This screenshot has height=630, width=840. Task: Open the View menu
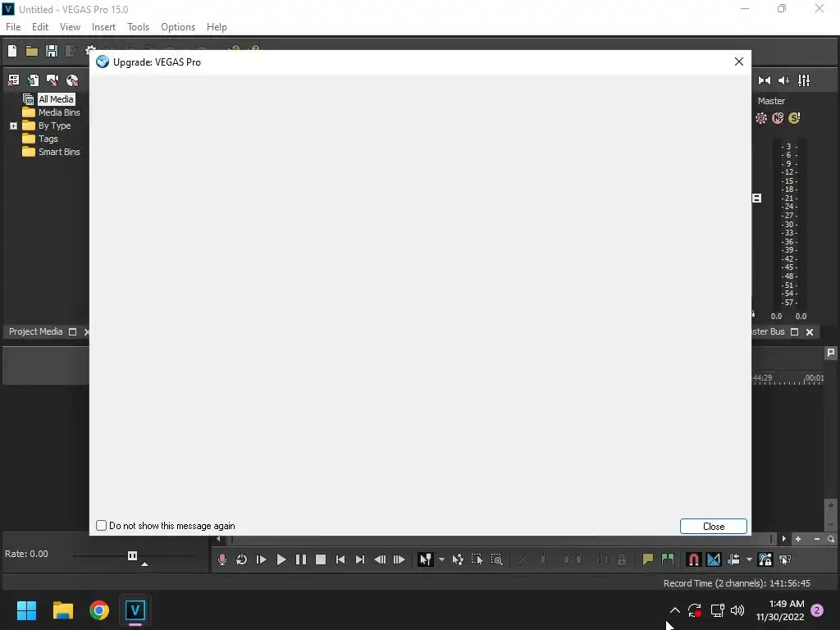pos(71,27)
